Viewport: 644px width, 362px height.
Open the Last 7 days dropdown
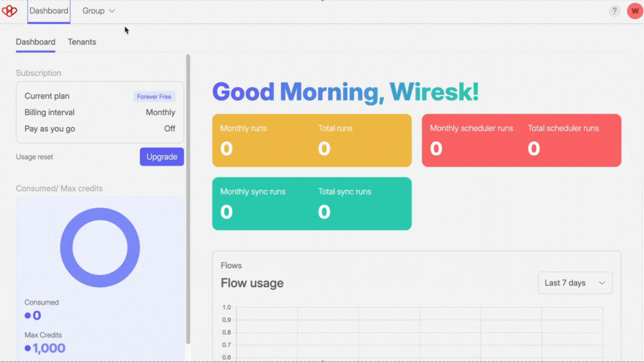(575, 283)
